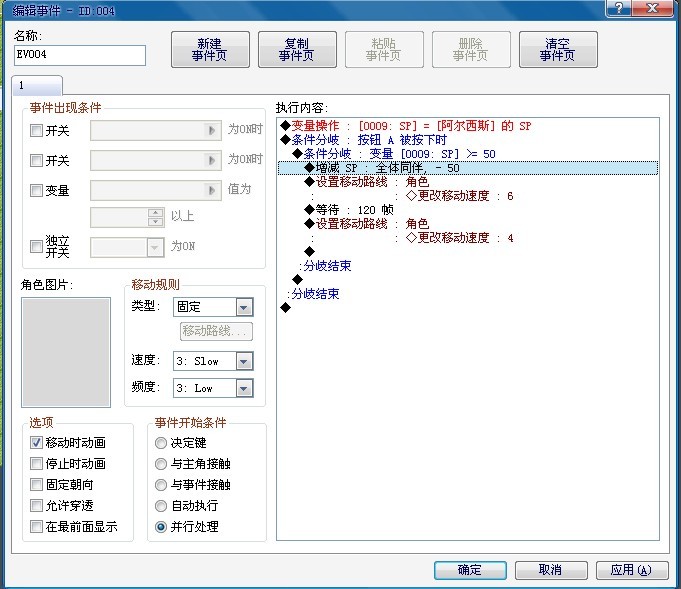The height and width of the screenshot is (589, 681).
Task: Select event page tab 1
Action: 37,86
